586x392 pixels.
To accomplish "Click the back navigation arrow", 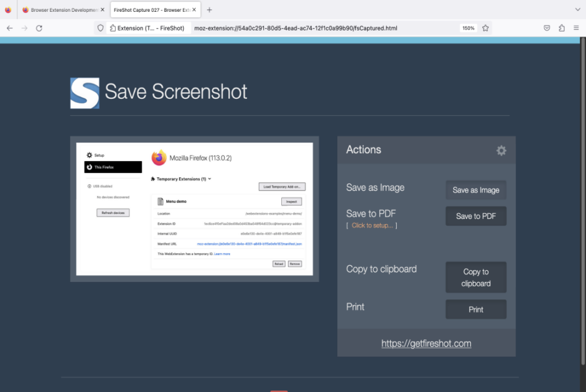I will [x=9, y=28].
